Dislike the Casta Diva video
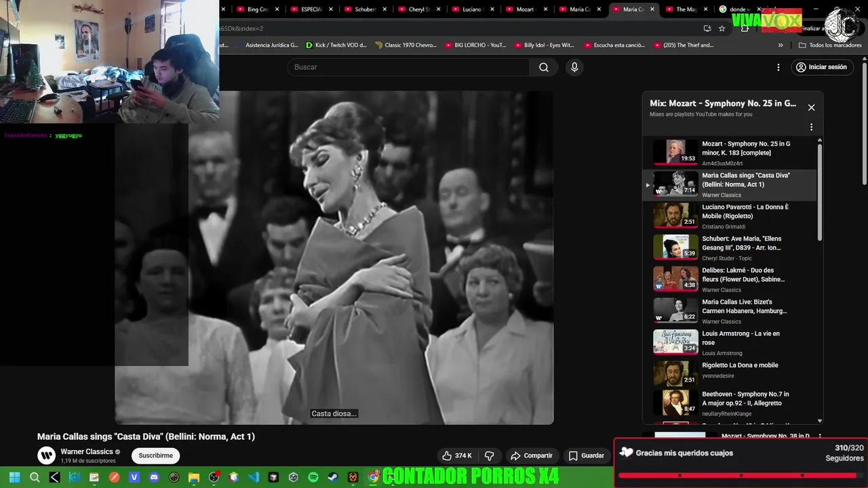 click(489, 455)
